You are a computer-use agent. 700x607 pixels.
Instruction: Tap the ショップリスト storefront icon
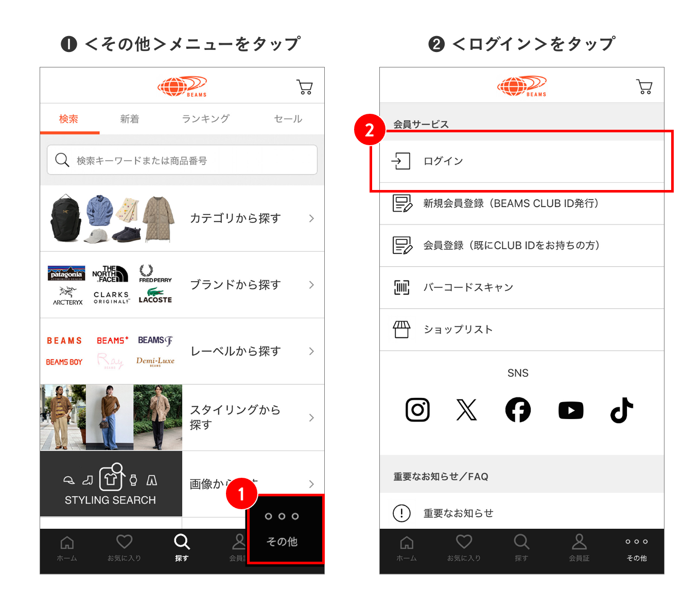point(401,329)
